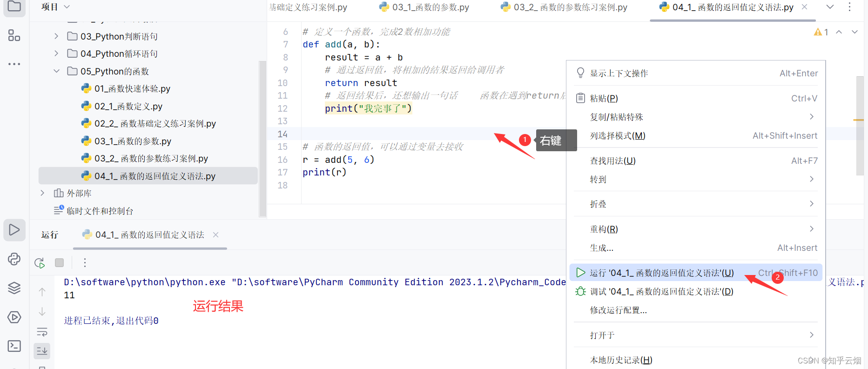Switch to 03_1_函数的参数.py editor tab
Viewport: 868px width, 369px height.
424,7
